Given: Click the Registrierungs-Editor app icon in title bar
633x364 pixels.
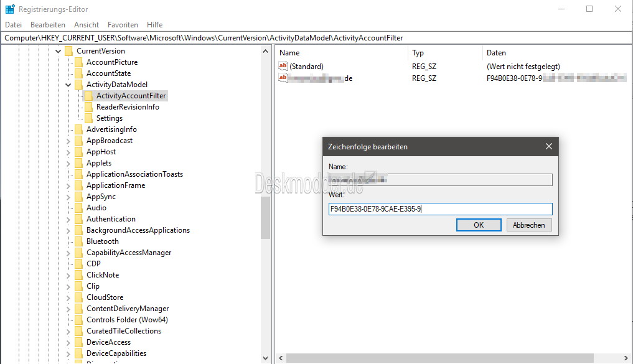Looking at the screenshot, I should (10, 9).
